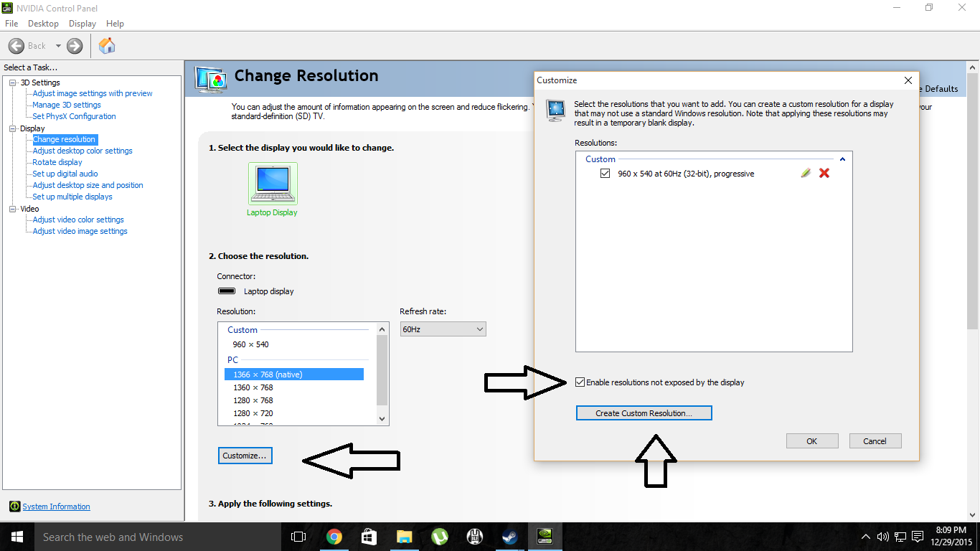The image size is (980, 551).
Task: Open File Explorer from the taskbar
Action: pos(404,537)
